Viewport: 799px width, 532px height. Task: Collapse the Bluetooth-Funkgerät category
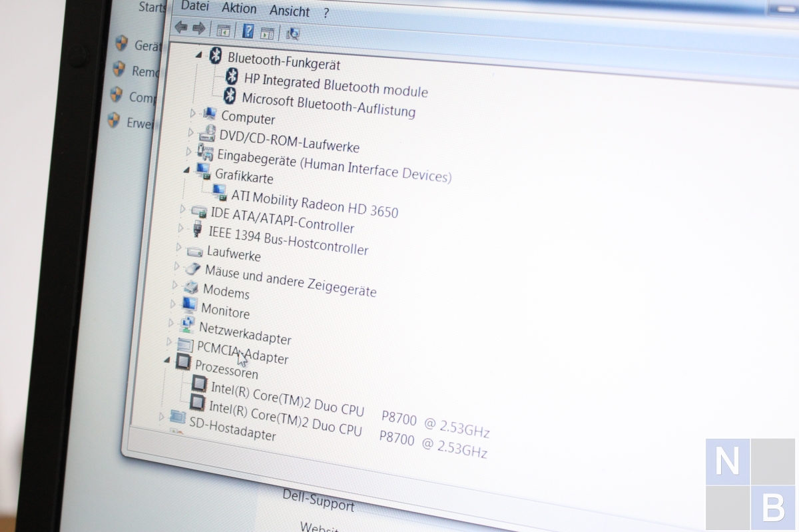(x=198, y=56)
